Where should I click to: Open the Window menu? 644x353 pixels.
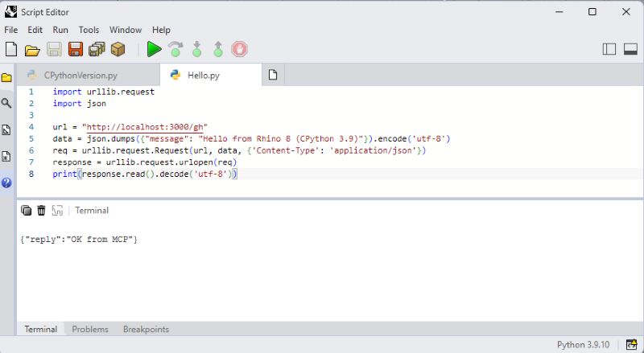click(126, 30)
